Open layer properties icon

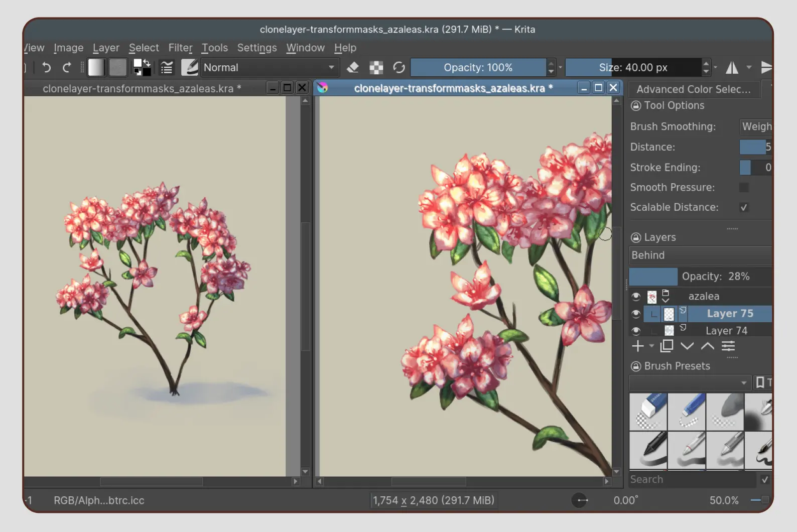[728, 346]
